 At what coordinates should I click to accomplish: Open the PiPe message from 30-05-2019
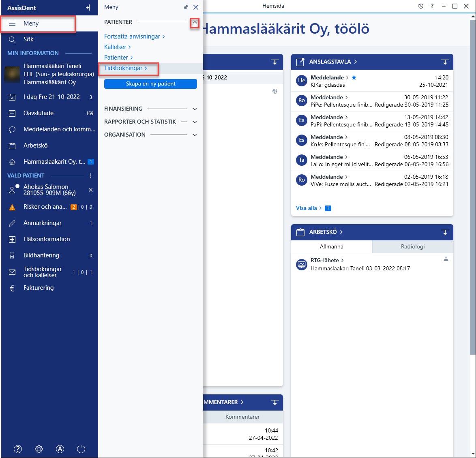click(372, 101)
